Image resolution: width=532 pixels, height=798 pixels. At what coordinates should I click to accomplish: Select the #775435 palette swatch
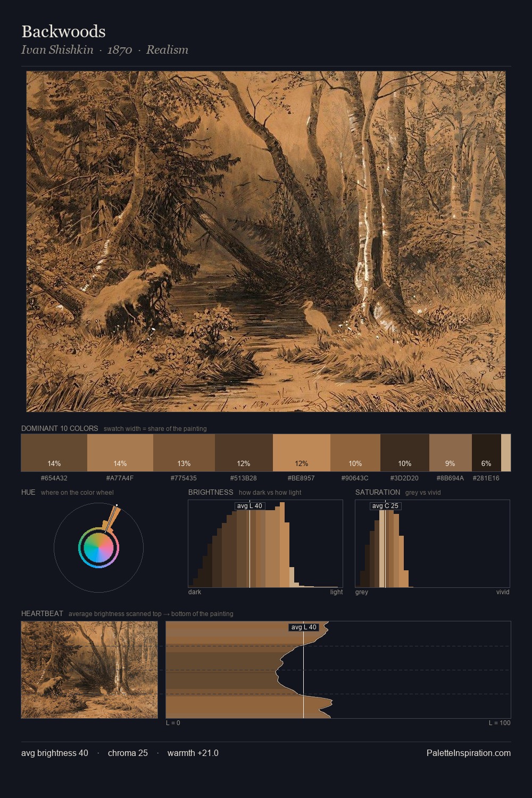(184, 453)
